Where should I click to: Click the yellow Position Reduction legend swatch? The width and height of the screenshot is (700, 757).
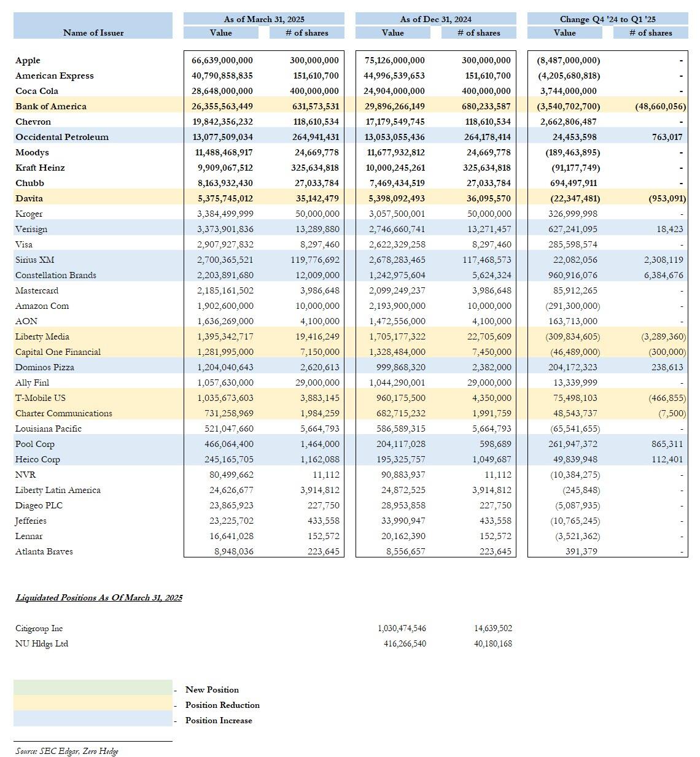(93, 704)
